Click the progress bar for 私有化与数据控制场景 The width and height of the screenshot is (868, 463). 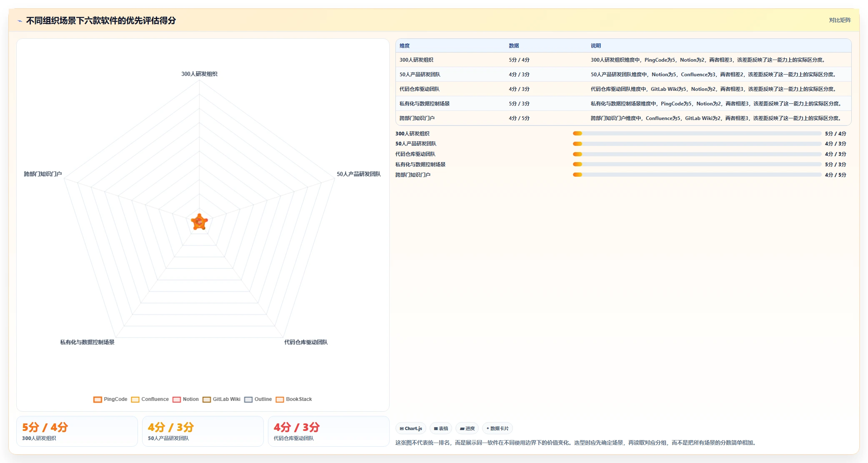click(x=697, y=164)
